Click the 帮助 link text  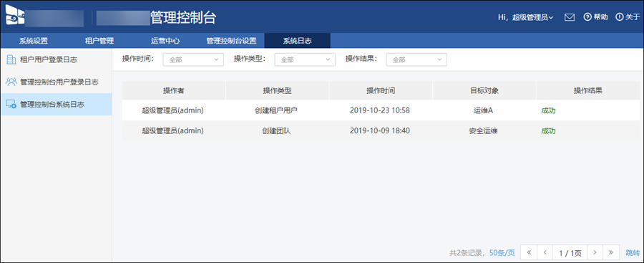point(601,17)
